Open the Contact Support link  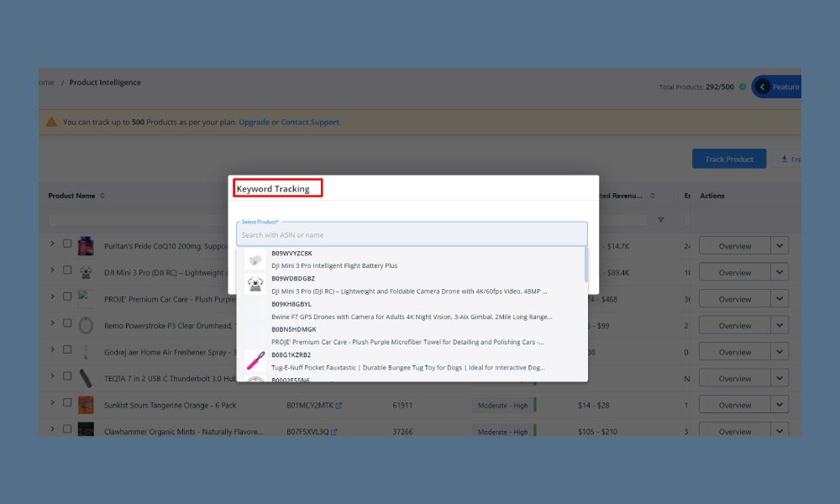pos(310,122)
